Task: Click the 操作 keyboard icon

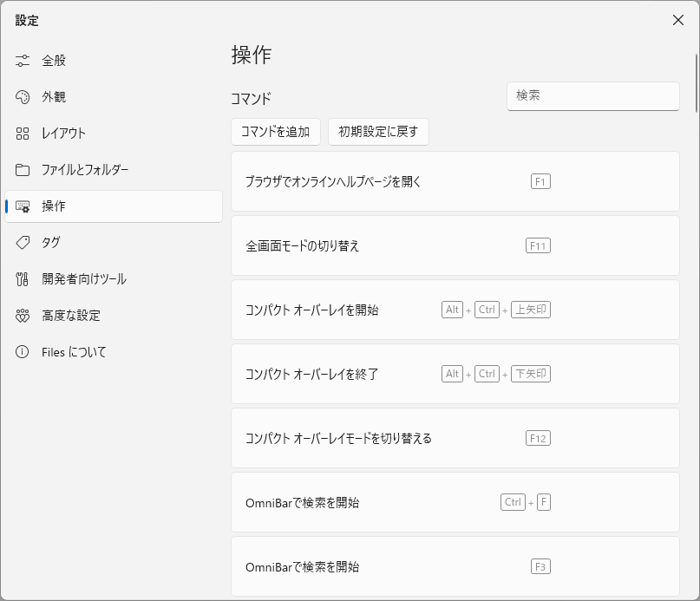Action: [x=23, y=206]
